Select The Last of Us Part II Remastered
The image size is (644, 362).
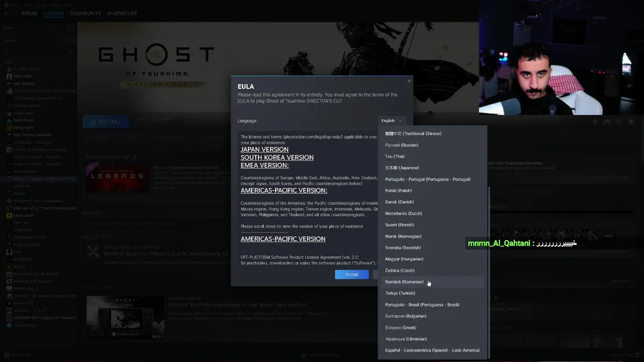click(44, 208)
